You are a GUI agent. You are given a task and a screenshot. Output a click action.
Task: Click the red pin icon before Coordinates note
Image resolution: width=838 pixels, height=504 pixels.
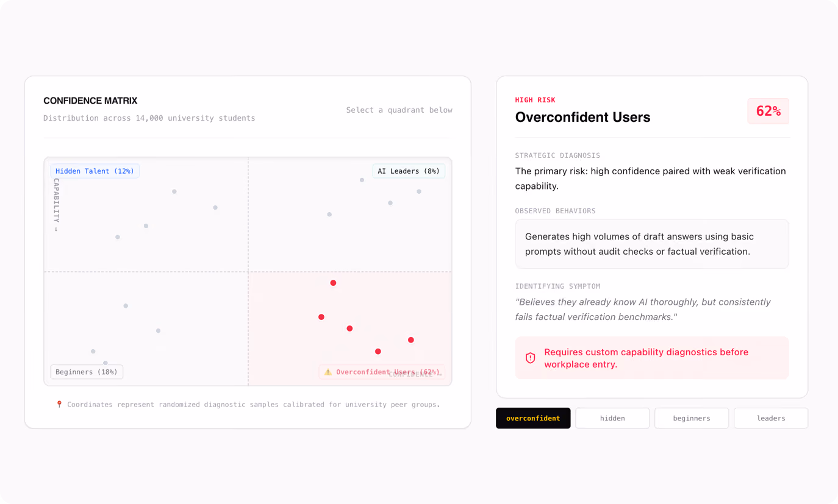pyautogui.click(x=59, y=404)
